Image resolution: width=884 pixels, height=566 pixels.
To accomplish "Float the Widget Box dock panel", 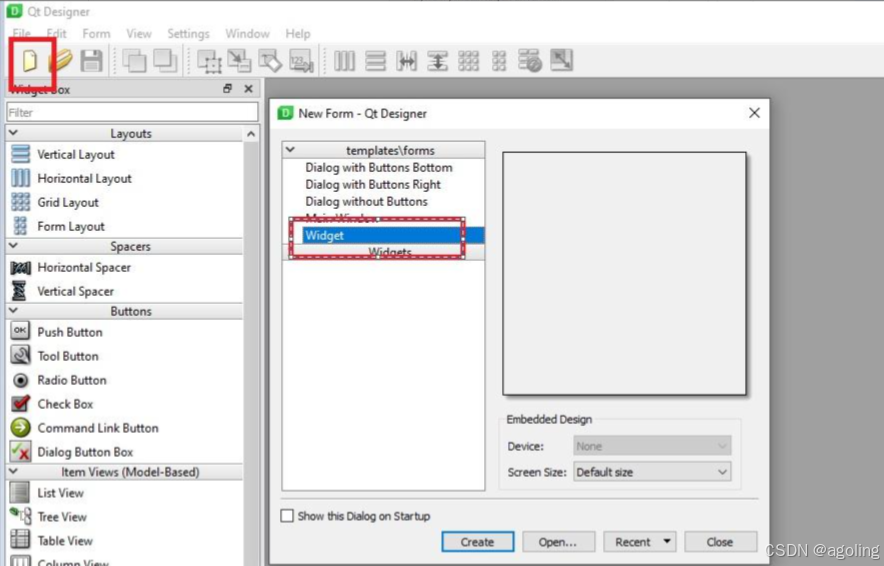I will 227,89.
